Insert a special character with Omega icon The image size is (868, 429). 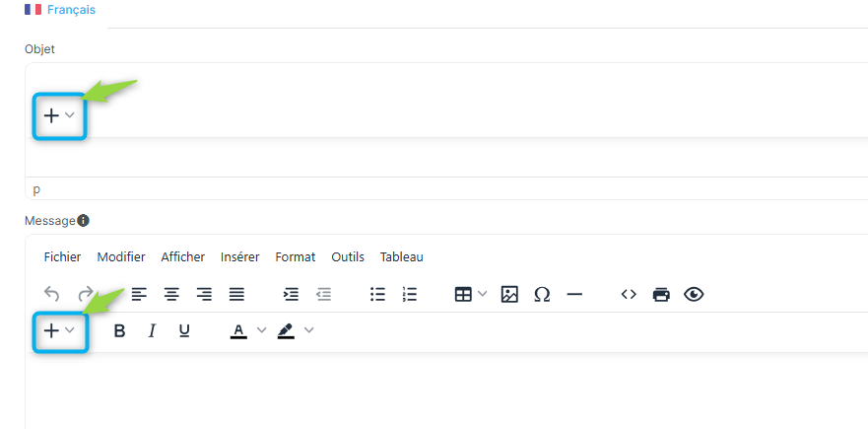click(x=542, y=294)
